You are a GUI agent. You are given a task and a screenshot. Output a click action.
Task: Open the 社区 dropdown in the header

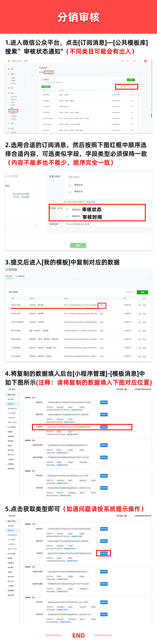[x=128, y=61]
